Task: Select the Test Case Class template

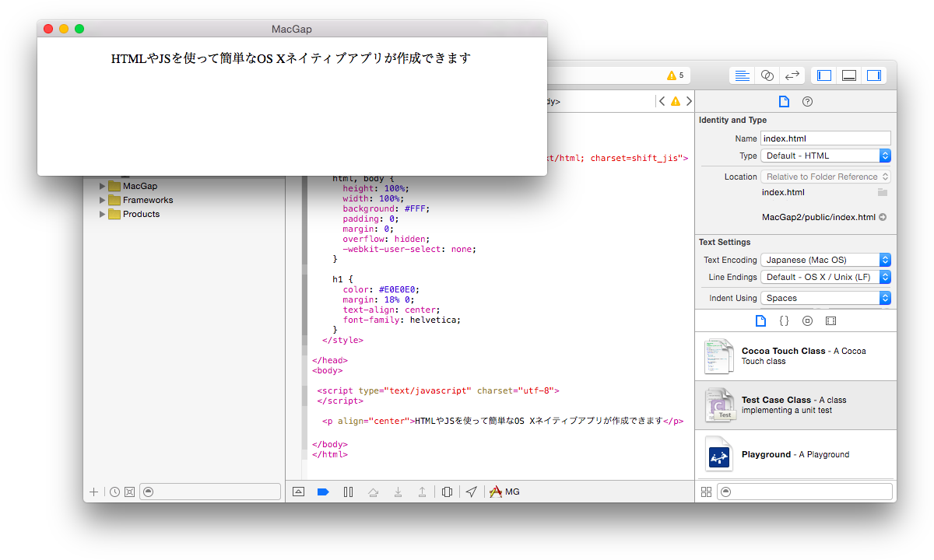Action: 795,405
